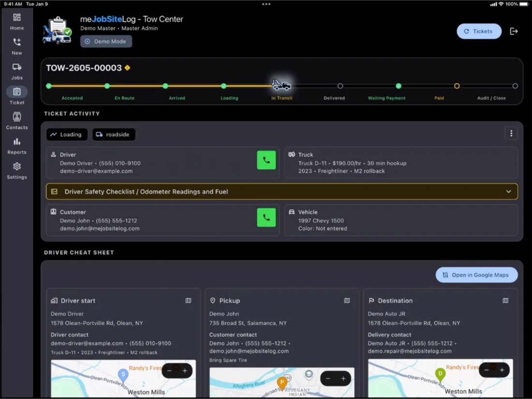Click the Bring Spare Tire note
Viewport: 532px width, 399px height.
pyautogui.click(x=228, y=360)
